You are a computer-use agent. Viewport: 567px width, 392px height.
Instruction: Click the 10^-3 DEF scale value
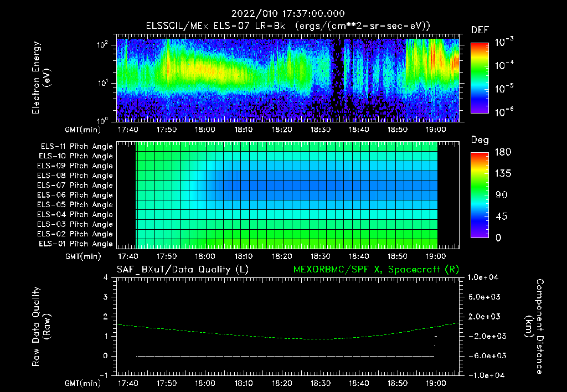504,42
